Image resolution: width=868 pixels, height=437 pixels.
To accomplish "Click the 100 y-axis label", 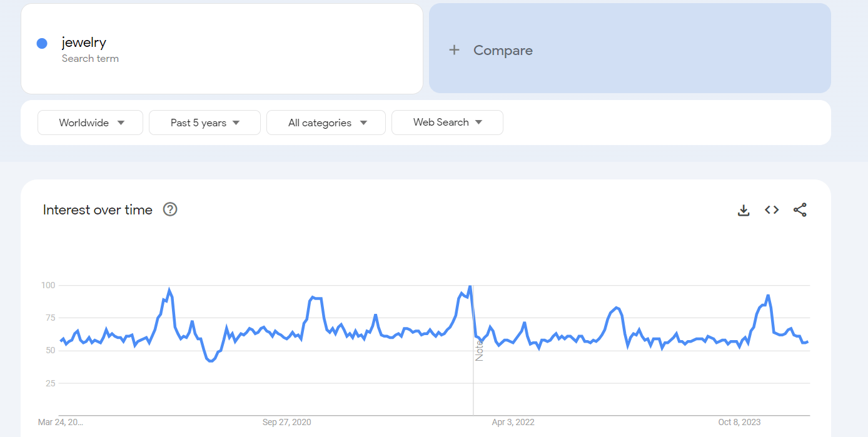I will 48,285.
